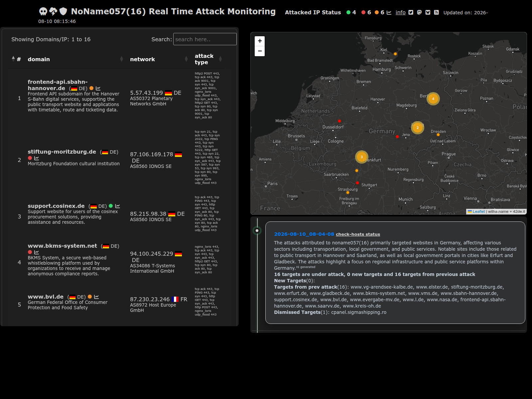The height and width of the screenshot is (399, 532).
Task: Click the red map marker near Dusseldorf
Action: tap(339, 121)
